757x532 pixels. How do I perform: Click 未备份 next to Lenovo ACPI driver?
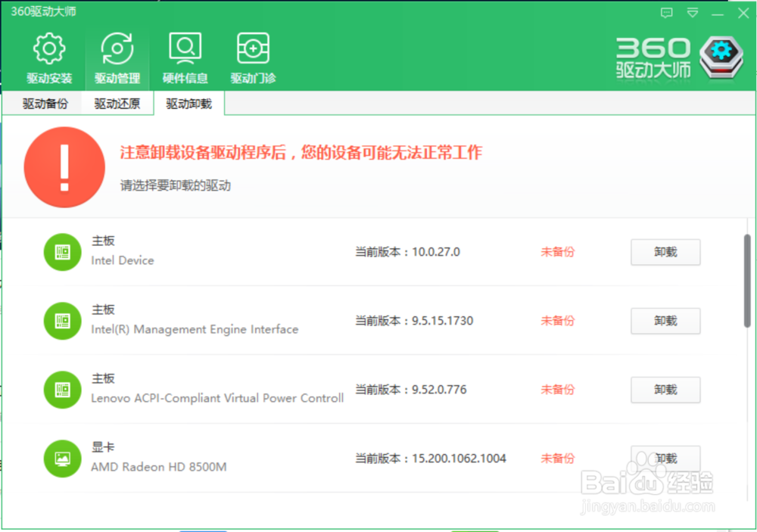point(557,390)
